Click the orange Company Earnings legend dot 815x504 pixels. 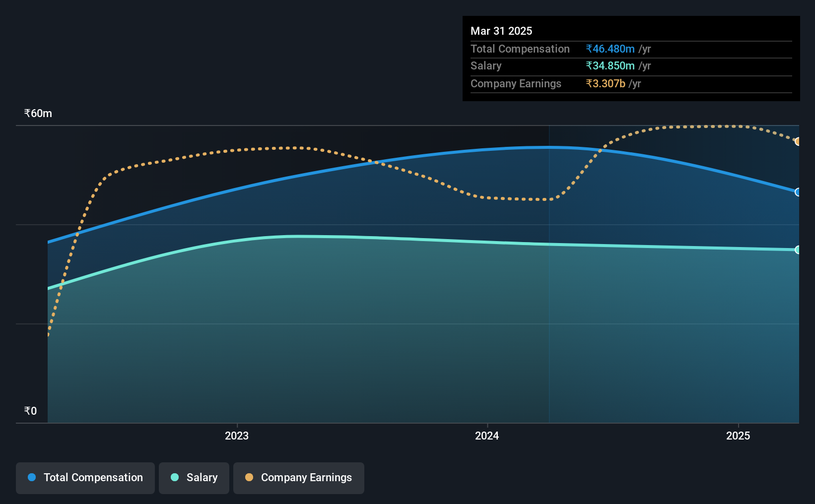[249, 477]
